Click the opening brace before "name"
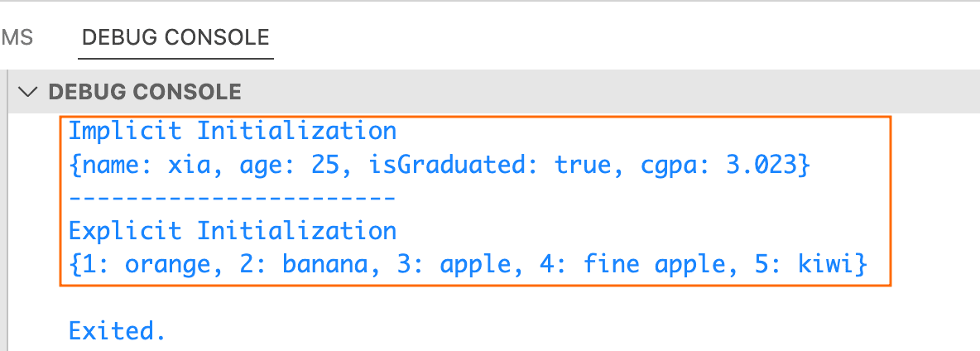Image resolution: width=980 pixels, height=351 pixels. click(74, 164)
